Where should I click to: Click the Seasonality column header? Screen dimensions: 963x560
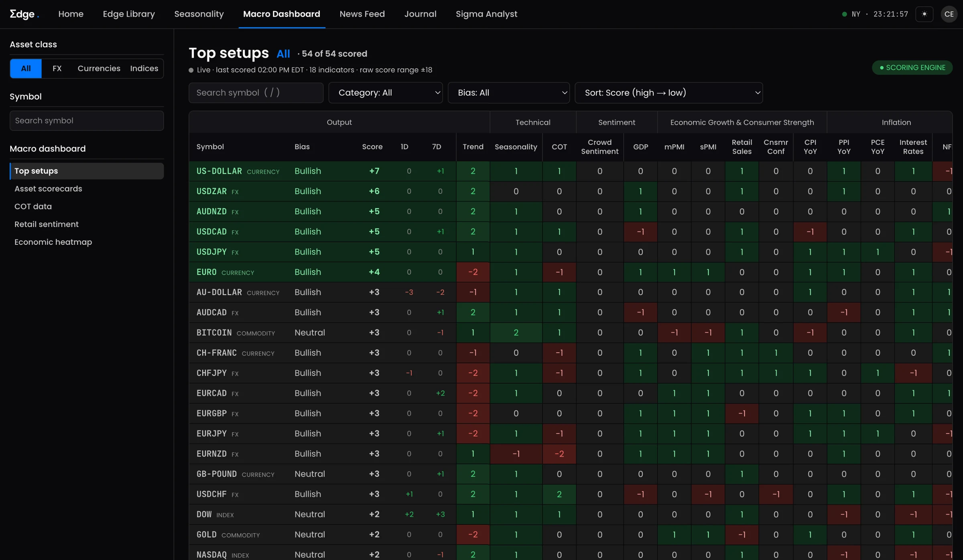coord(516,147)
